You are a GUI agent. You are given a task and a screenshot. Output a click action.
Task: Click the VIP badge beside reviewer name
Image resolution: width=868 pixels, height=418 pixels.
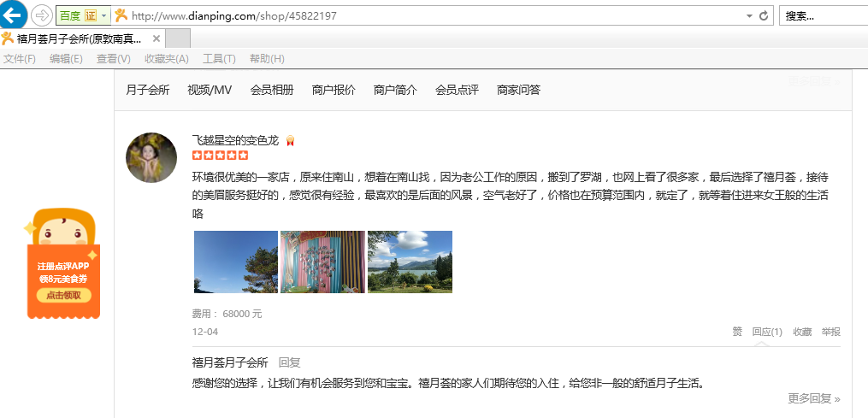click(x=291, y=140)
